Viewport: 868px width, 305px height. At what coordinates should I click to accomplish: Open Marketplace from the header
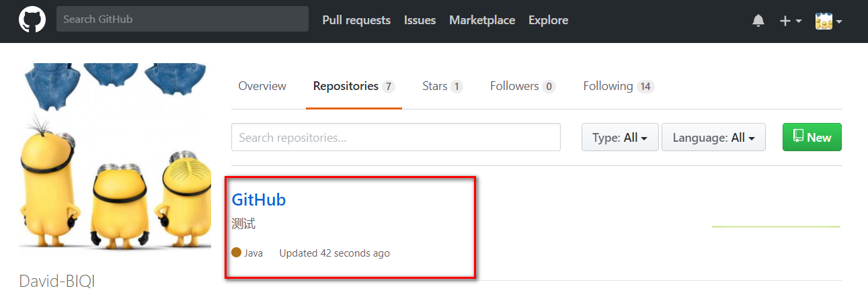(x=482, y=20)
